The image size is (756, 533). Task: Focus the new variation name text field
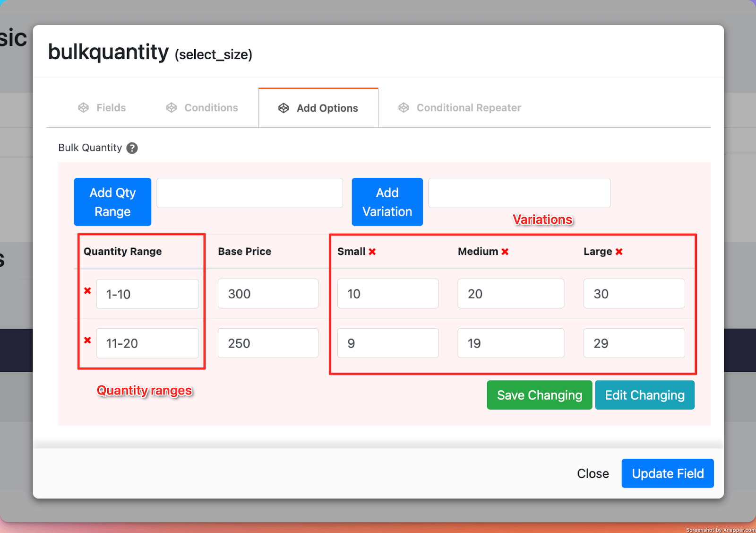pos(519,193)
